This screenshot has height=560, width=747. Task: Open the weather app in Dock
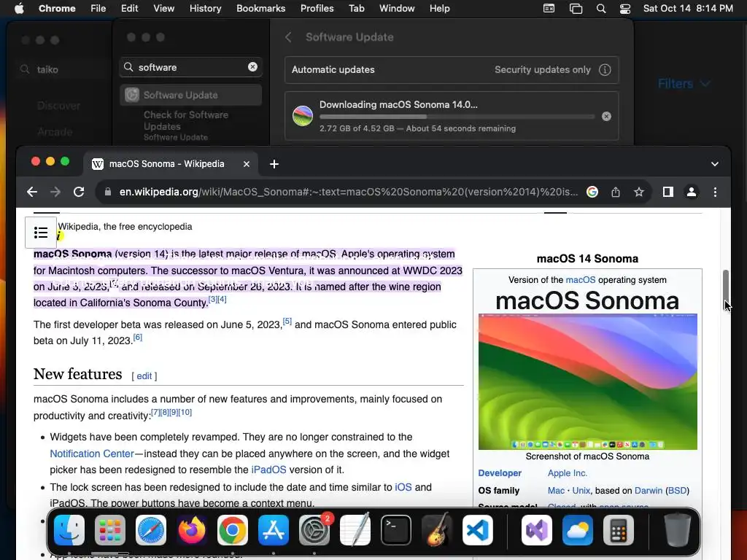[578, 530]
